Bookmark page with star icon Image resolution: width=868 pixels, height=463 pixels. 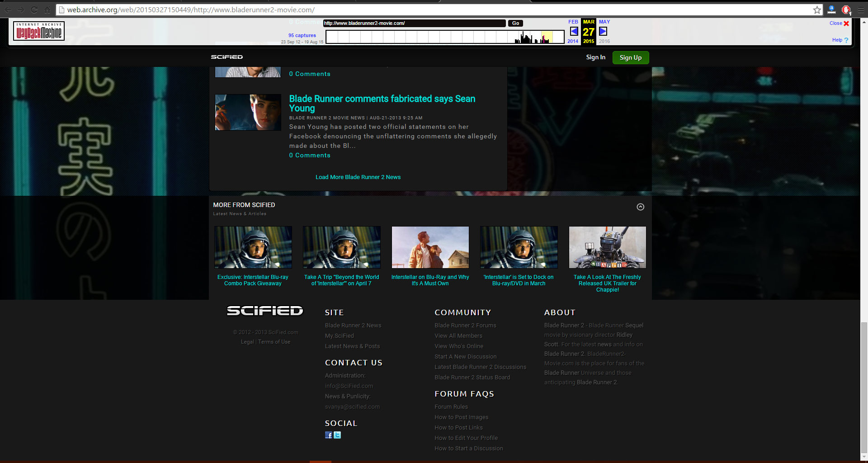[817, 10]
